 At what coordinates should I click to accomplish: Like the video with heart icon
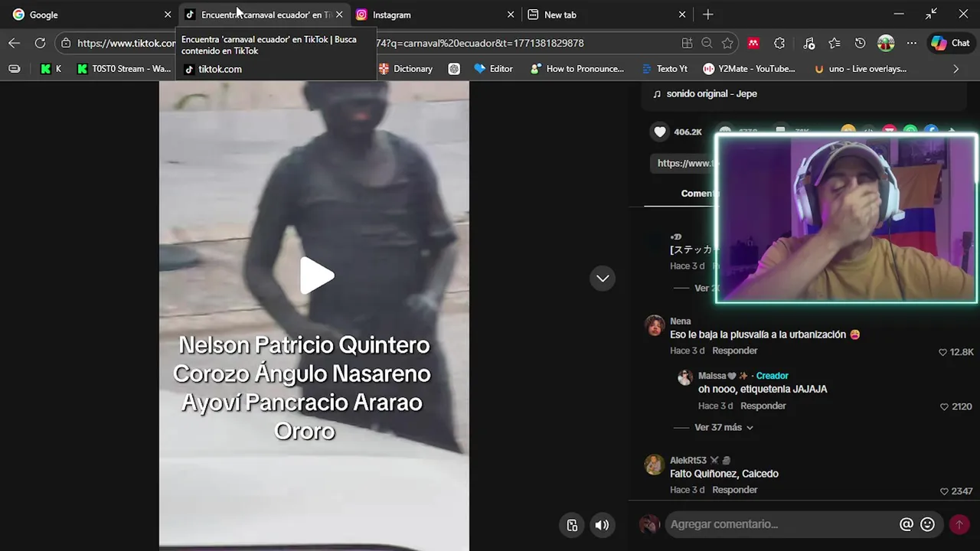[660, 132]
